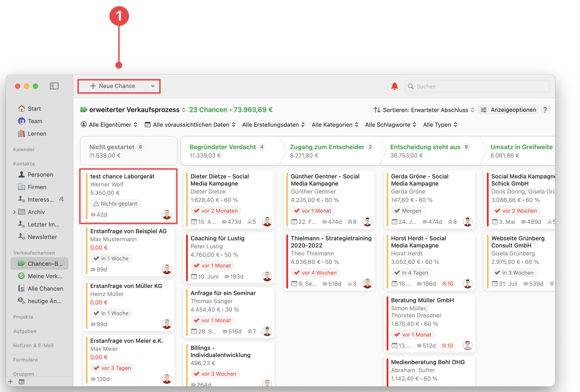
Task: Click the plus icon at sidebar bottom
Action: [x=10, y=382]
